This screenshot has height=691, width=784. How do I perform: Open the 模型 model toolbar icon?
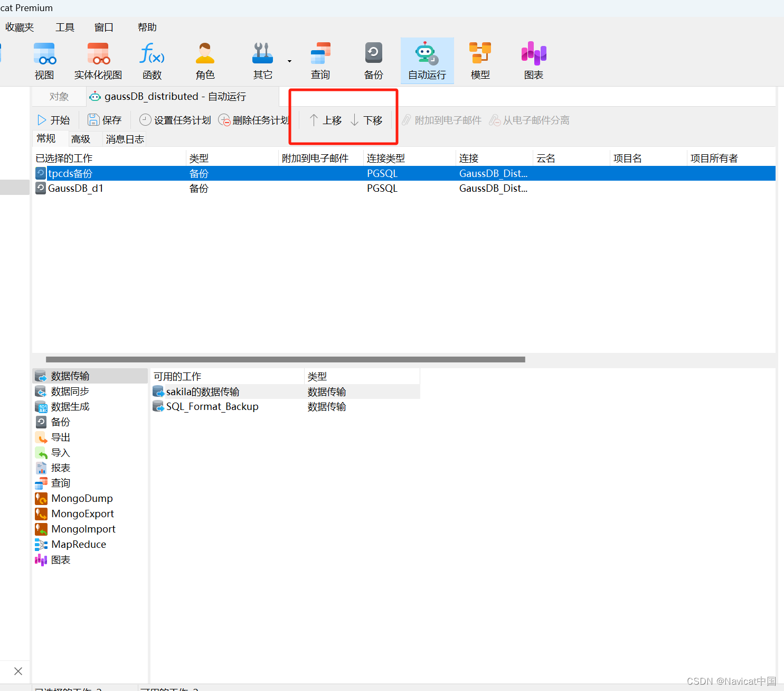click(x=480, y=61)
